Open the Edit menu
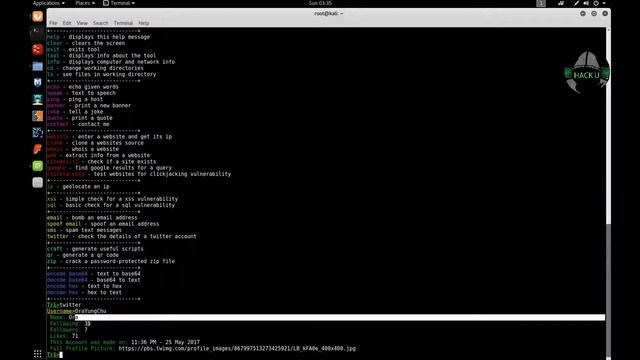 (x=67, y=23)
